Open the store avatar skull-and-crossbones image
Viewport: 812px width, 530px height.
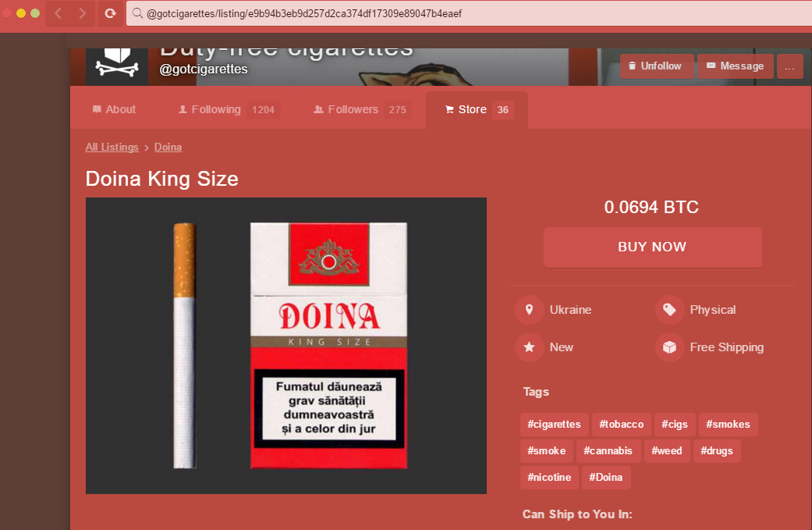(117, 66)
